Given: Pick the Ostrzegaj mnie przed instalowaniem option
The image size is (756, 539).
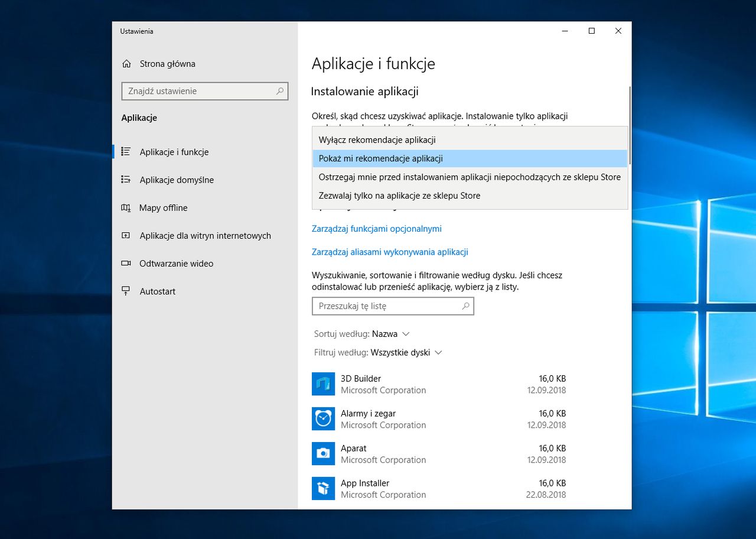Looking at the screenshot, I should pyautogui.click(x=469, y=177).
